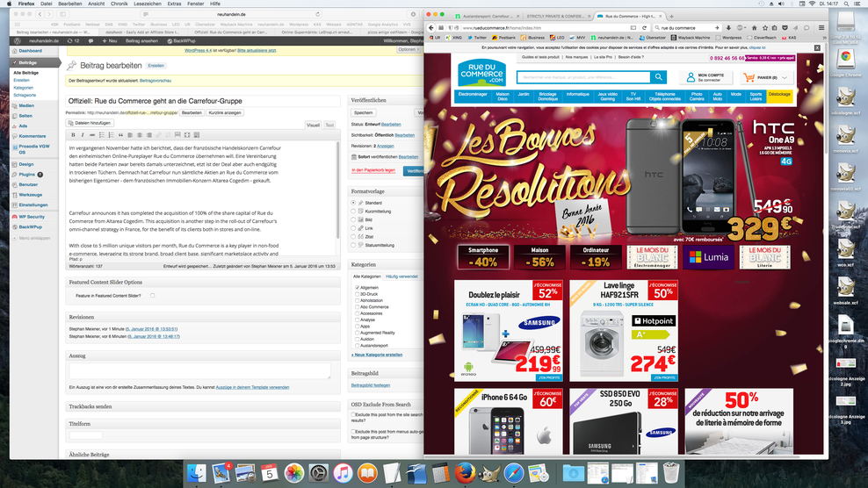Apply strikethrough formatting in editor toolbar
Viewport: 868px width, 488px height.
[92, 135]
